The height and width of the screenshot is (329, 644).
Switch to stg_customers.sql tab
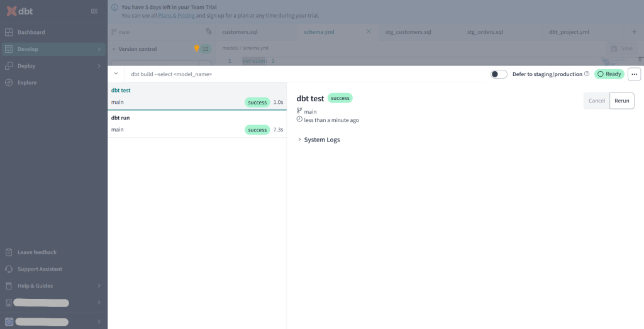(408, 31)
